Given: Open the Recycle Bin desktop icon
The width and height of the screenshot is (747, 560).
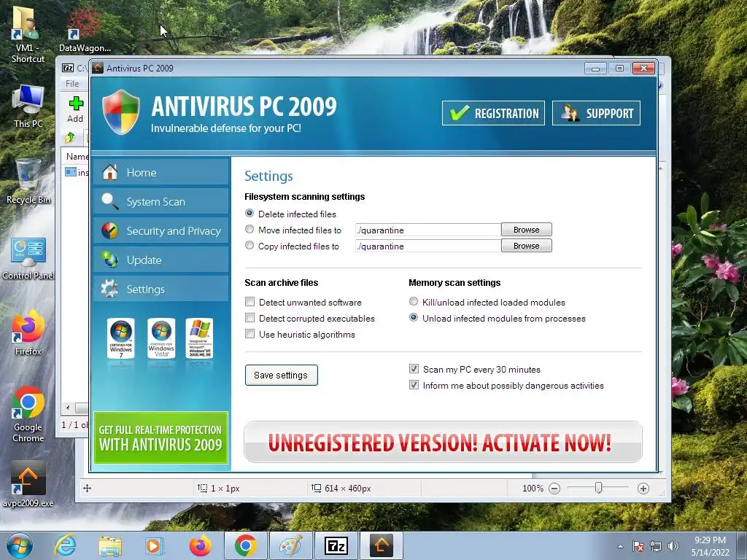Looking at the screenshot, I should click(28, 182).
